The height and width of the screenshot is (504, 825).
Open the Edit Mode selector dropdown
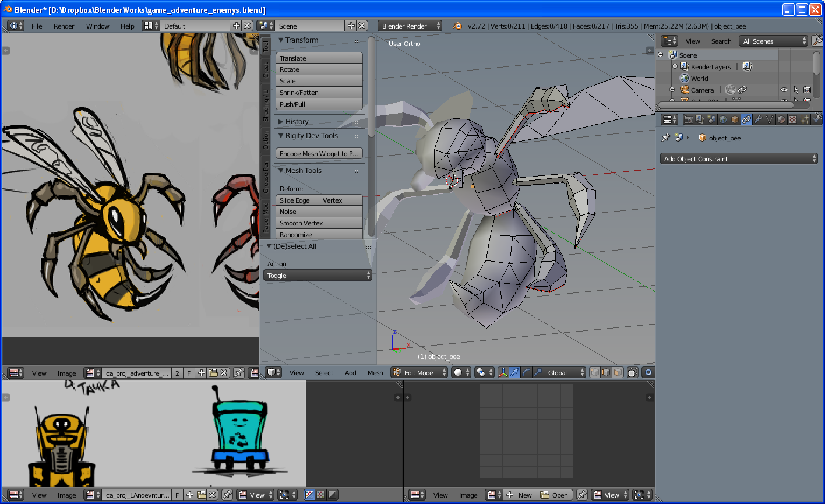point(419,372)
